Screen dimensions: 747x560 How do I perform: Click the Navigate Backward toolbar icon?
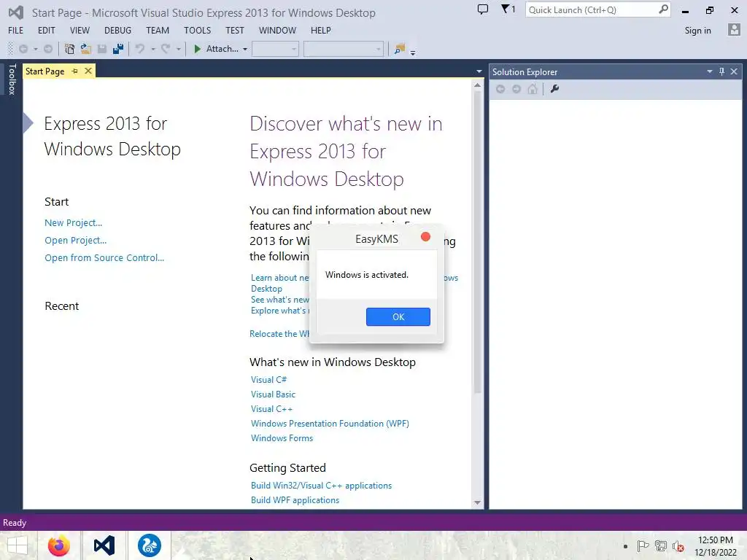point(23,49)
